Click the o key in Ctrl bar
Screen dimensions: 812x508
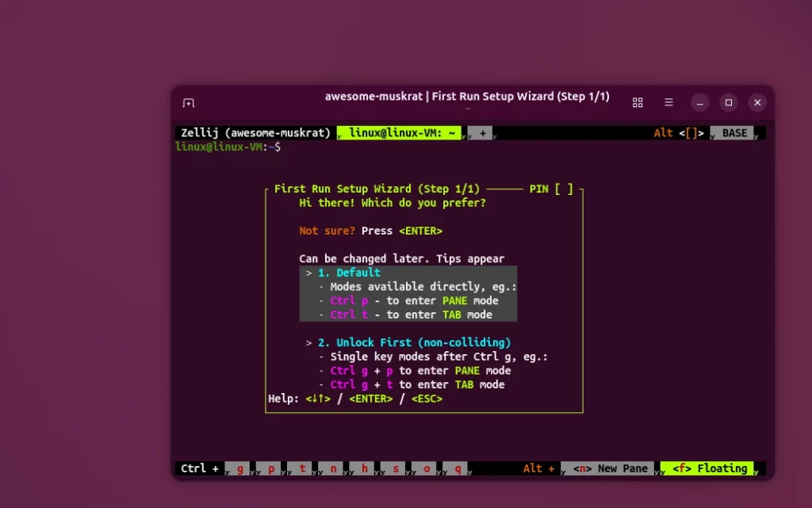tap(427, 468)
